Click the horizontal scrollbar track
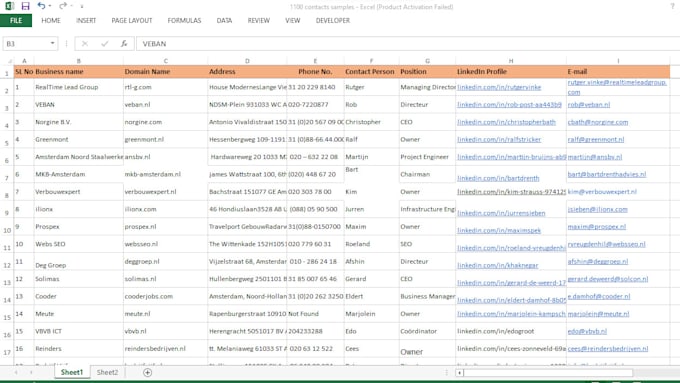 tap(548, 373)
